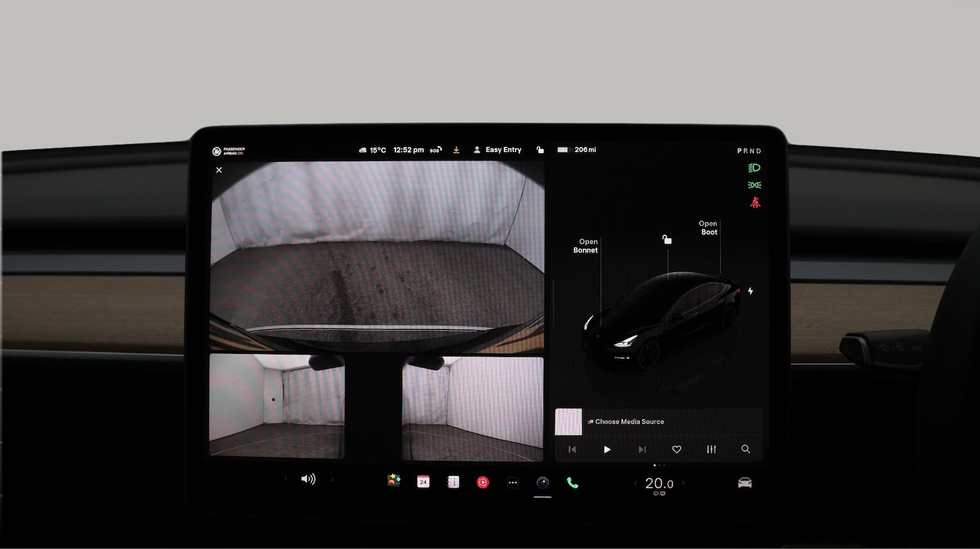
Task: Close the camera view panel
Action: click(x=219, y=170)
